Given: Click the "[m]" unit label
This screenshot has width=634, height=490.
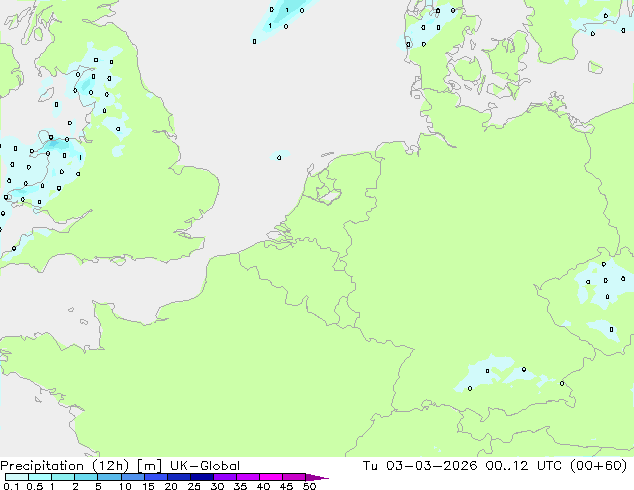Looking at the screenshot, I should point(149,466).
